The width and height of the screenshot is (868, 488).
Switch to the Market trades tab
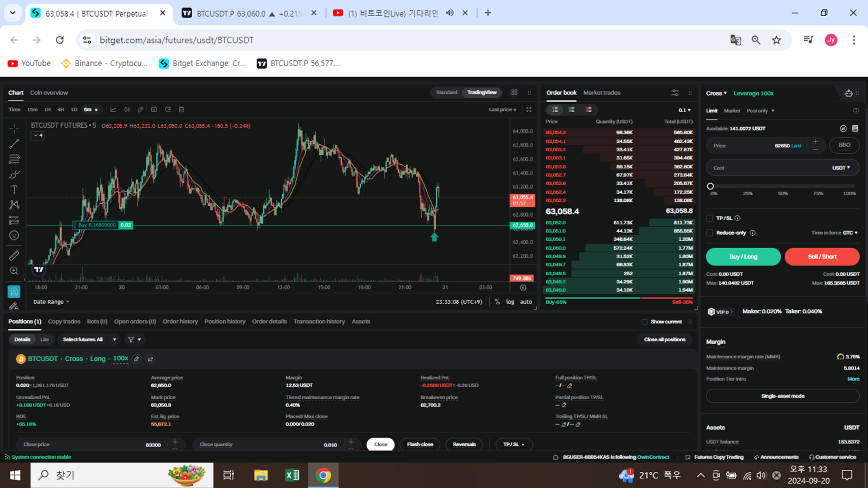tap(602, 93)
